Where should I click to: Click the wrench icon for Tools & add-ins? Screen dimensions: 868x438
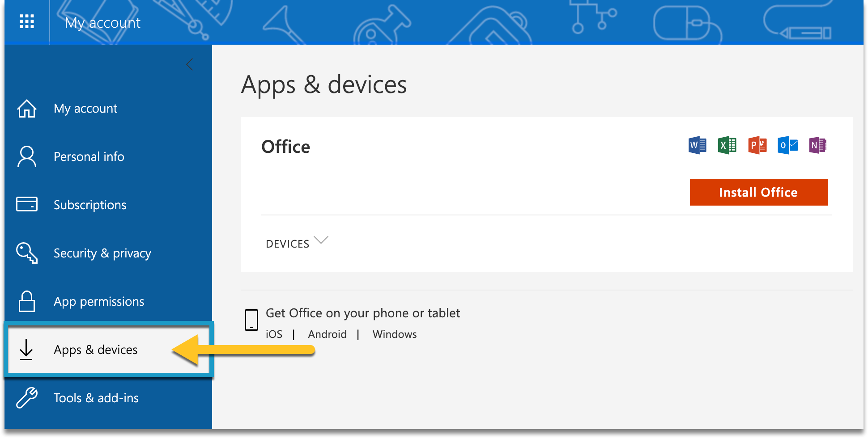pyautogui.click(x=27, y=398)
